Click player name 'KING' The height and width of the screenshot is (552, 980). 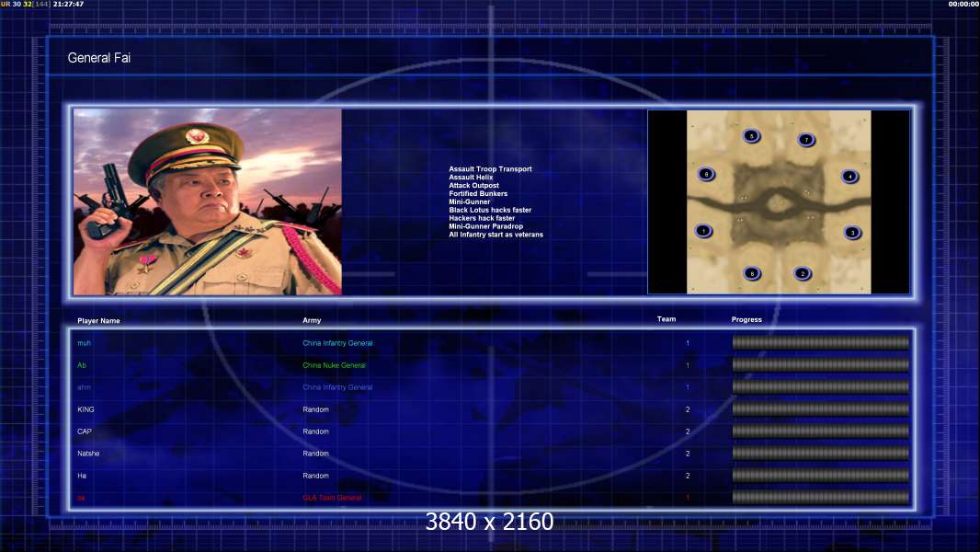click(x=85, y=409)
